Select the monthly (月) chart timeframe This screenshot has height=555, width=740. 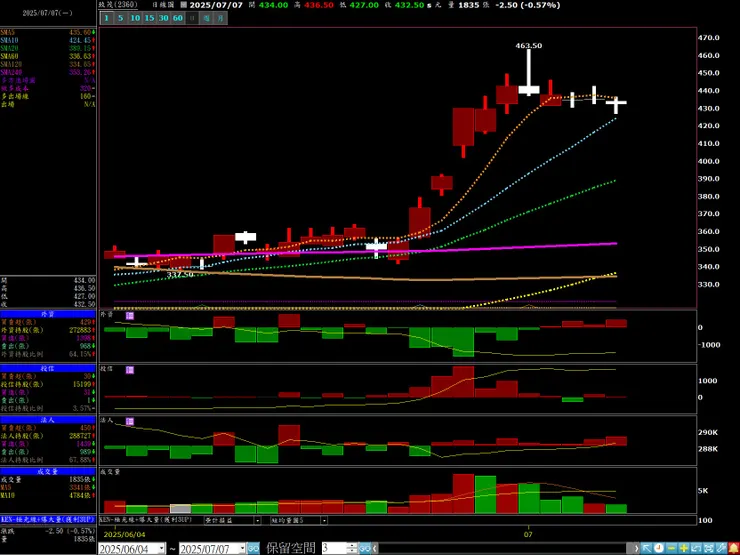[220, 18]
